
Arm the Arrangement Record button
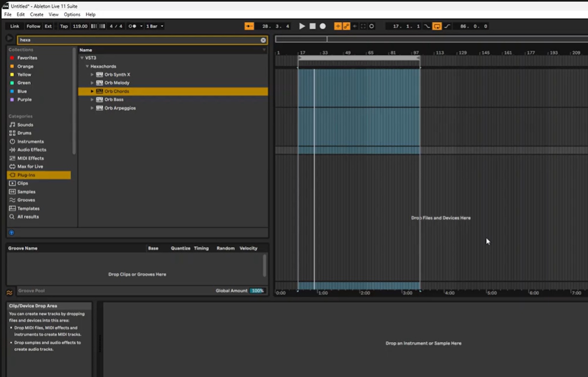click(322, 26)
